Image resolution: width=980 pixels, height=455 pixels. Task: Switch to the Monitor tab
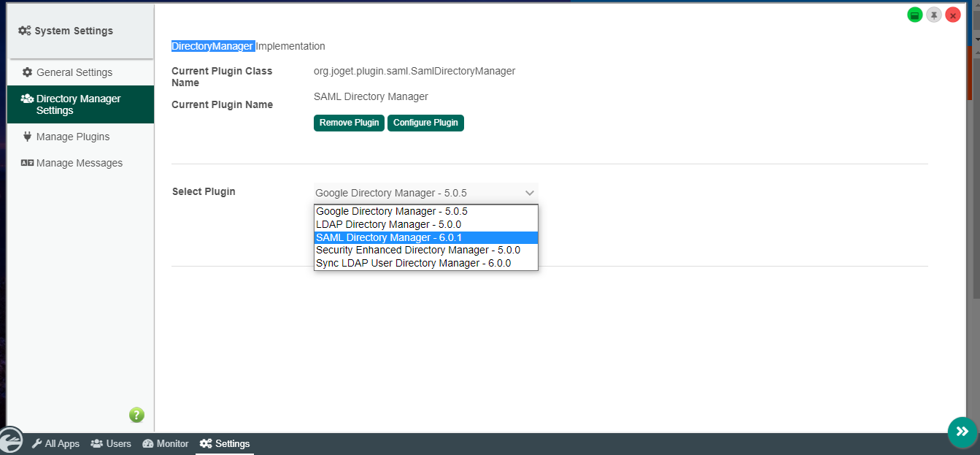166,443
